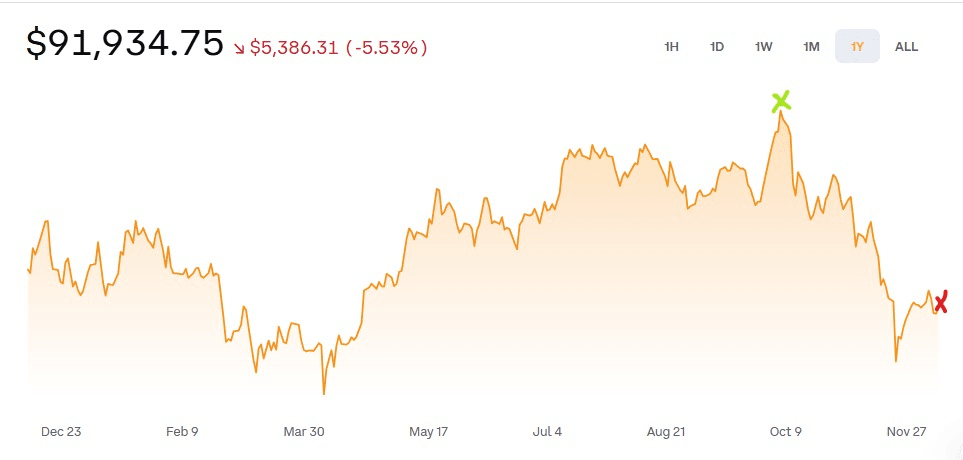This screenshot has height=460, width=963.
Task: Click the Oct 9 date label
Action: click(785, 432)
